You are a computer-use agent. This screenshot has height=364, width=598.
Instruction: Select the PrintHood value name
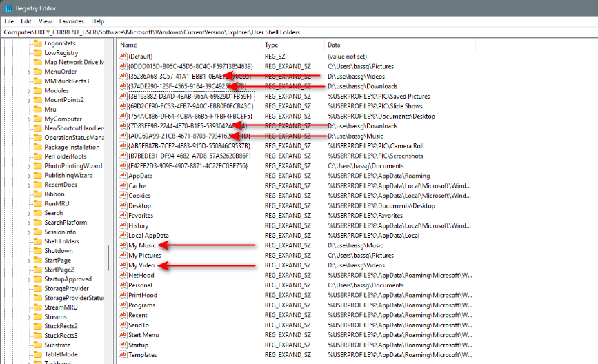[x=143, y=295]
